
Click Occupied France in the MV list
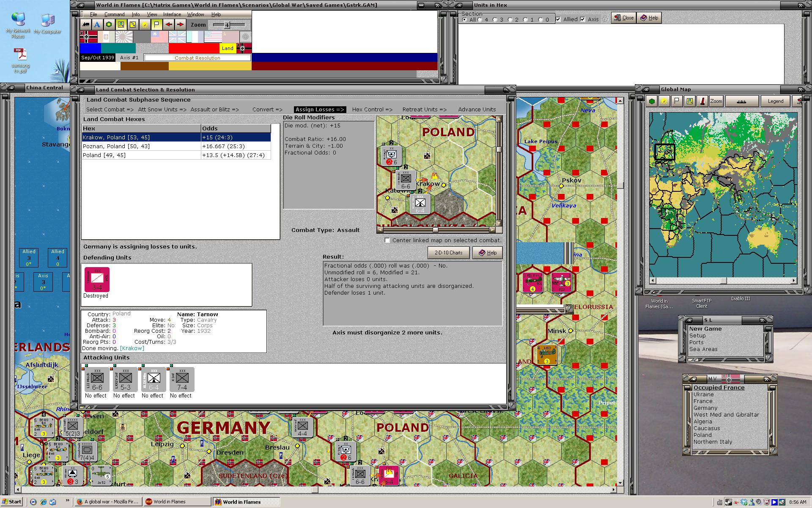[719, 387]
